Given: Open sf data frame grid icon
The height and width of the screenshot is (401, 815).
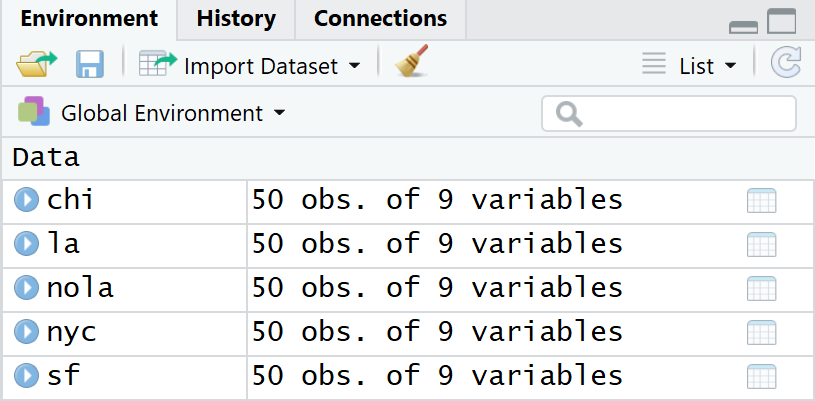Looking at the screenshot, I should point(761,377).
